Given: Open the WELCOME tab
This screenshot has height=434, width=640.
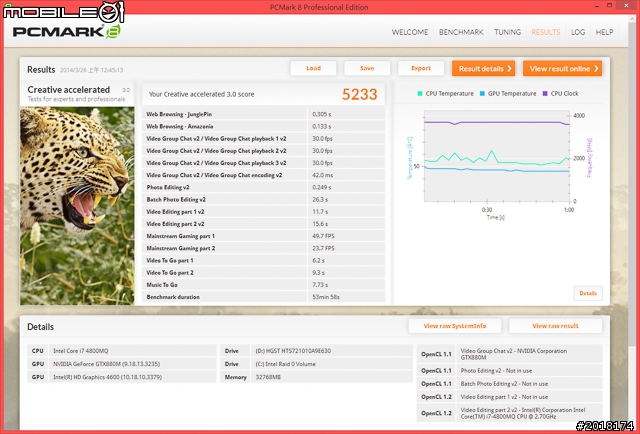Looking at the screenshot, I should [x=410, y=32].
